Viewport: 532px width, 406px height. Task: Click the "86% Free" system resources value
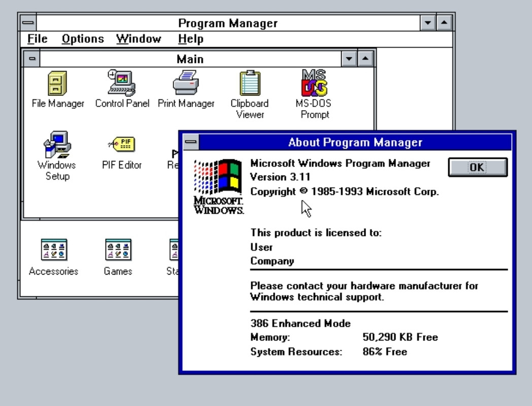(385, 351)
